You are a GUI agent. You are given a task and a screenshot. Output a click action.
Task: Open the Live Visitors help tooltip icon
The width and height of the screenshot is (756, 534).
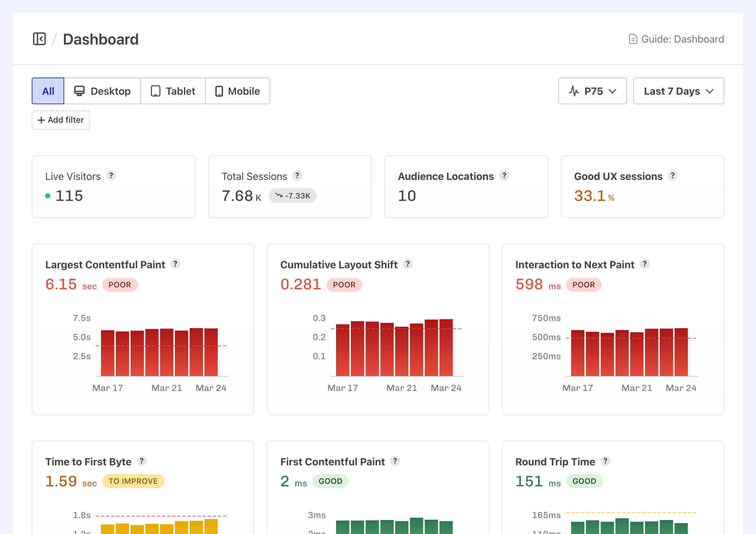pyautogui.click(x=111, y=176)
